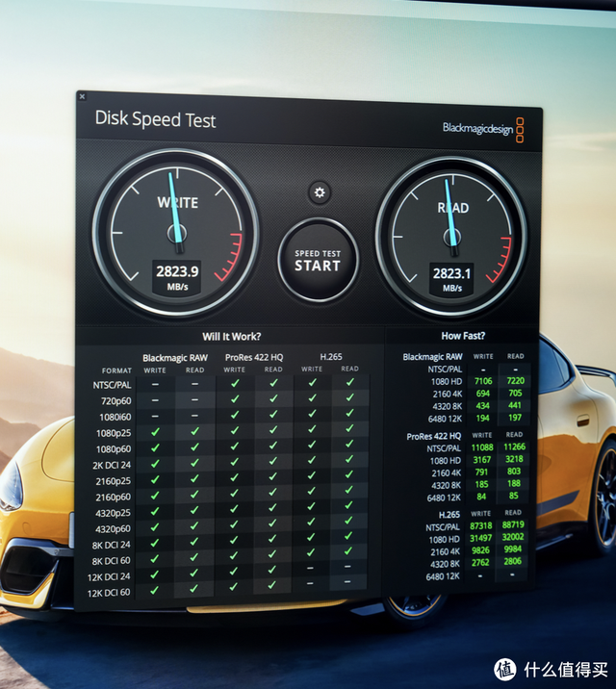Click the 185 ProRes 4320 8K write value

pyautogui.click(x=481, y=485)
